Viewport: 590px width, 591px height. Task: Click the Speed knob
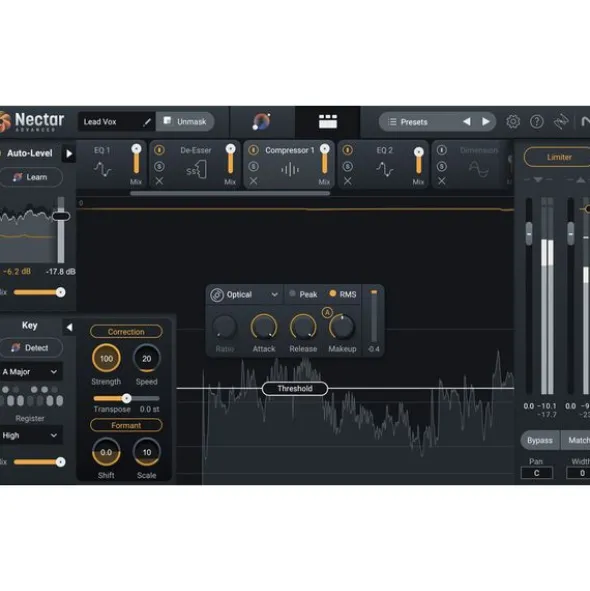(147, 358)
